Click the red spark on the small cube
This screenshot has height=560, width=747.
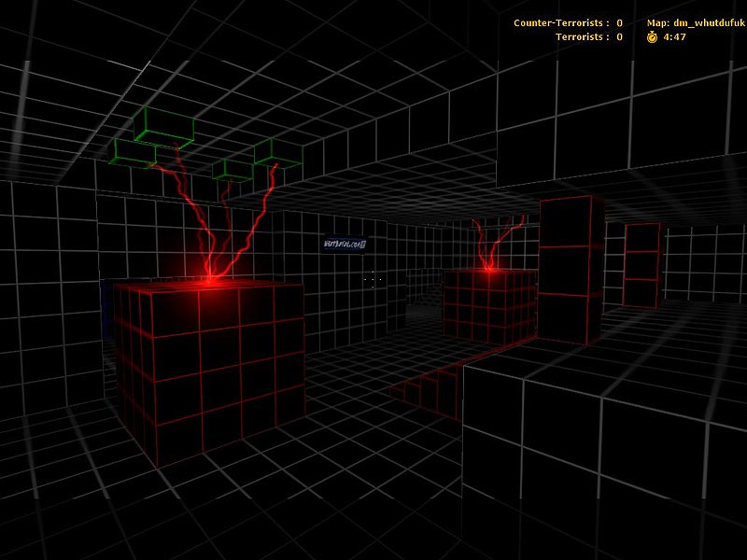[487, 269]
